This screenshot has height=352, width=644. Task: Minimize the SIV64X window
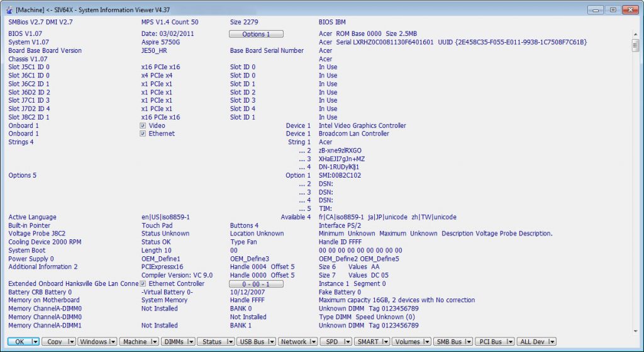click(595, 10)
